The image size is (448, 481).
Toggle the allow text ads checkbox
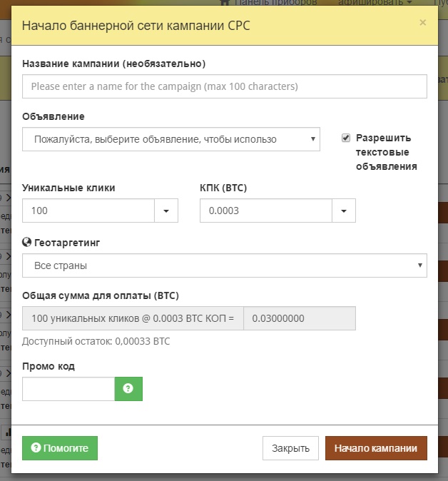(346, 138)
